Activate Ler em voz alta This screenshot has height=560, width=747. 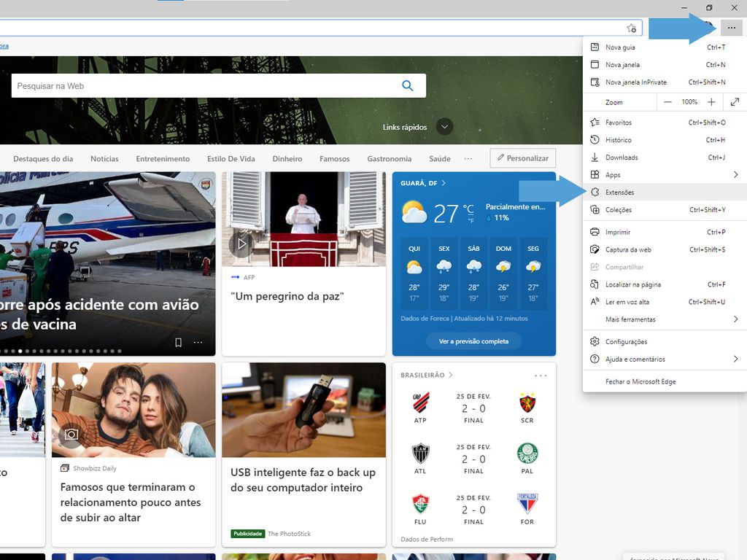tap(665, 302)
